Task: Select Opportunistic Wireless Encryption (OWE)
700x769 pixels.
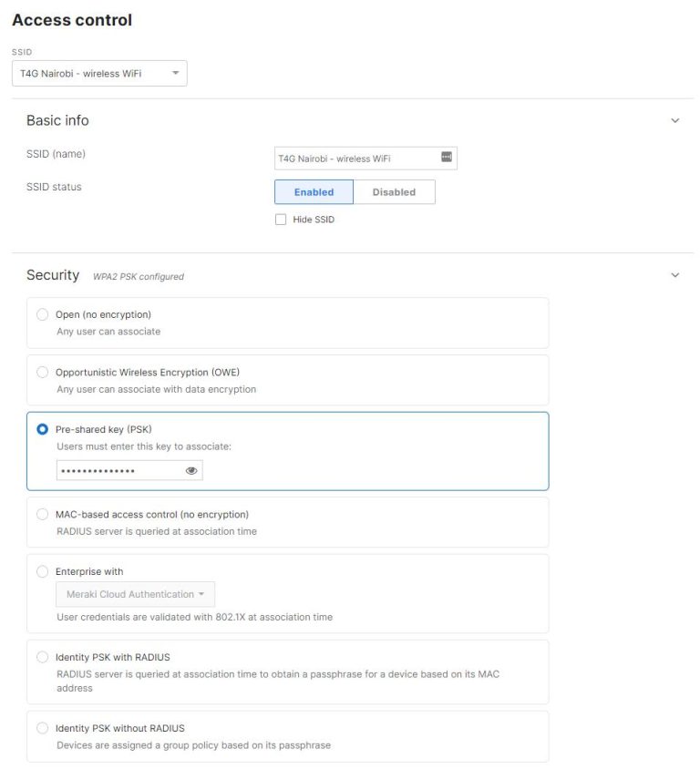Action: [42, 372]
